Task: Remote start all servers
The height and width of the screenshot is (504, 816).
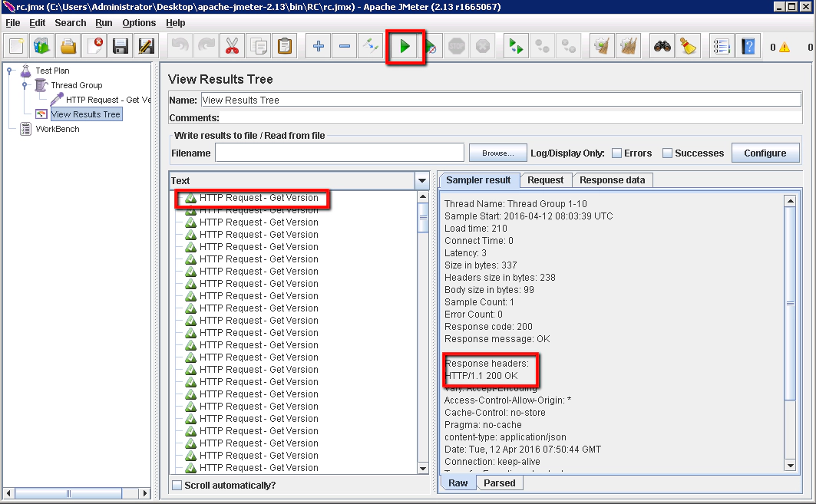Action: 515,46
